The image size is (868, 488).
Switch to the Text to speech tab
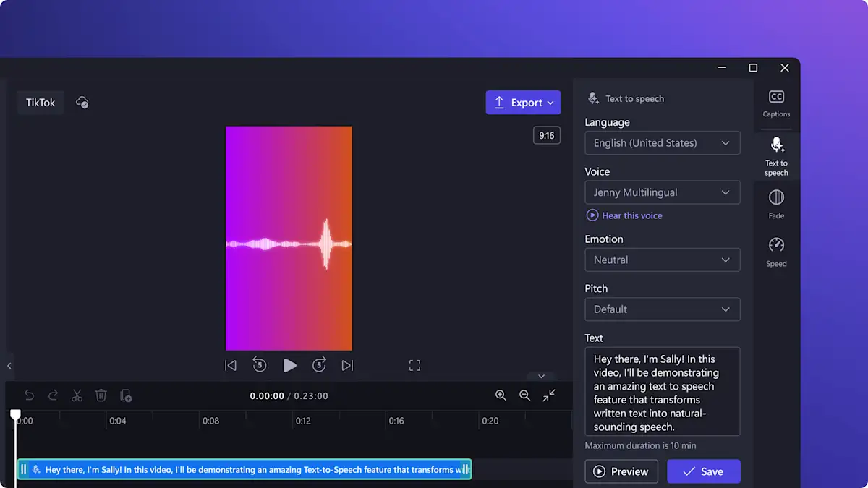pyautogui.click(x=776, y=156)
